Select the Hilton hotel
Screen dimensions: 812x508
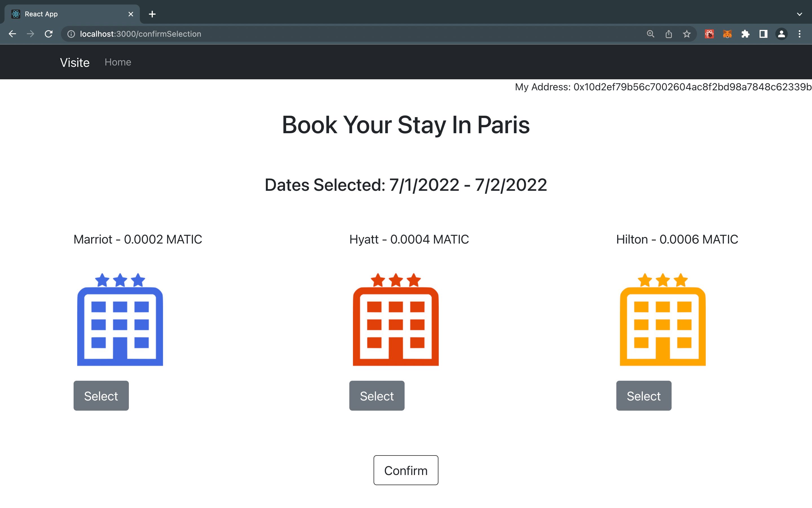(644, 396)
